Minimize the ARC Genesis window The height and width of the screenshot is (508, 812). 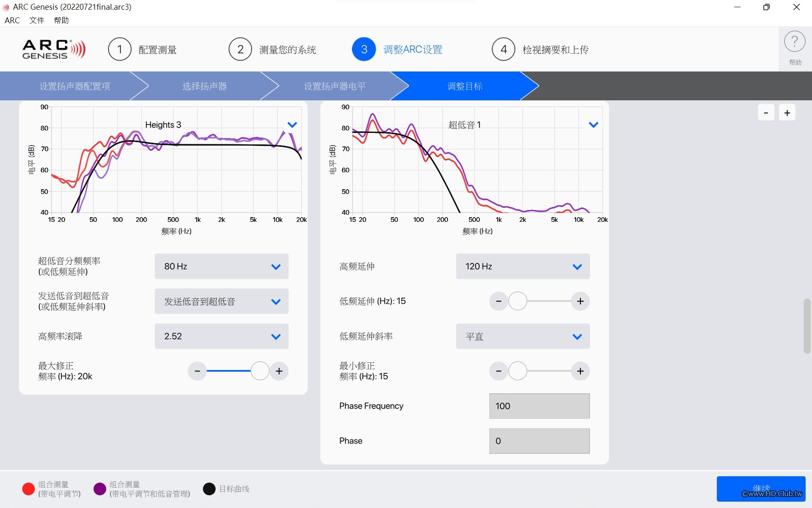point(737,7)
